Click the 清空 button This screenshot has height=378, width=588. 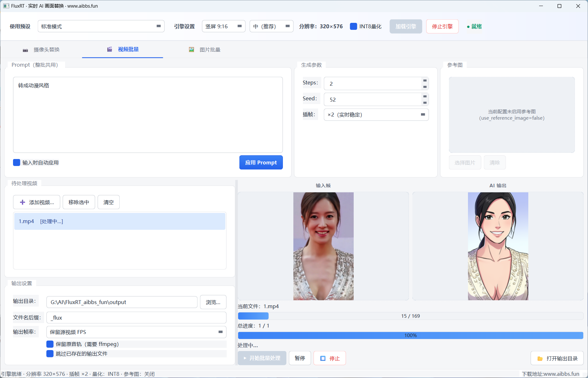[109, 202]
